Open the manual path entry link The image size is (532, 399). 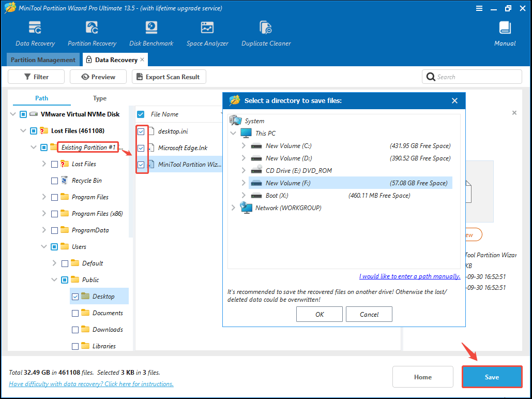point(409,276)
